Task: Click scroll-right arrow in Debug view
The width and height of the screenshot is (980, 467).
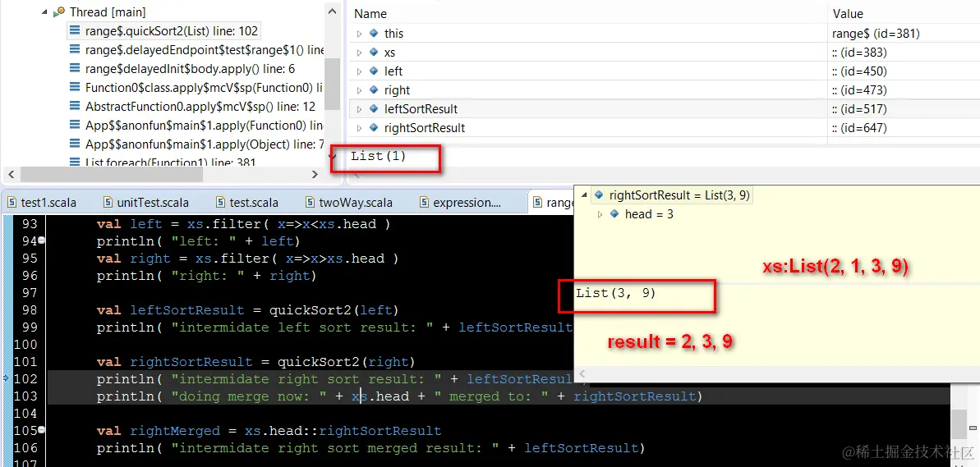Action: [315, 173]
